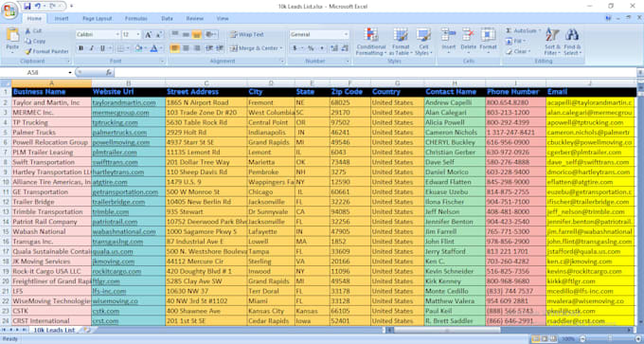The image size is (644, 344).
Task: Apply comma style
Action: [x=322, y=48]
